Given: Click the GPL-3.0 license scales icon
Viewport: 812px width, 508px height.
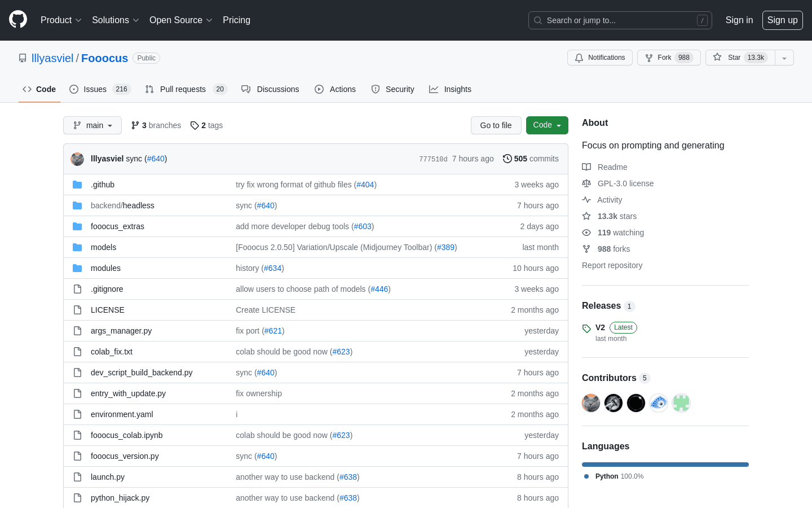Looking at the screenshot, I should 586,183.
